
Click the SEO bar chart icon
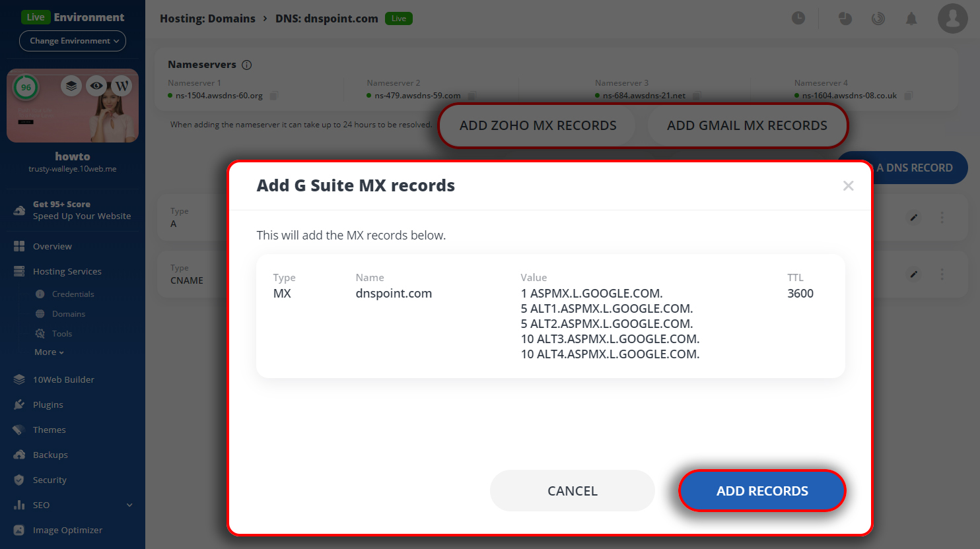[19, 505]
